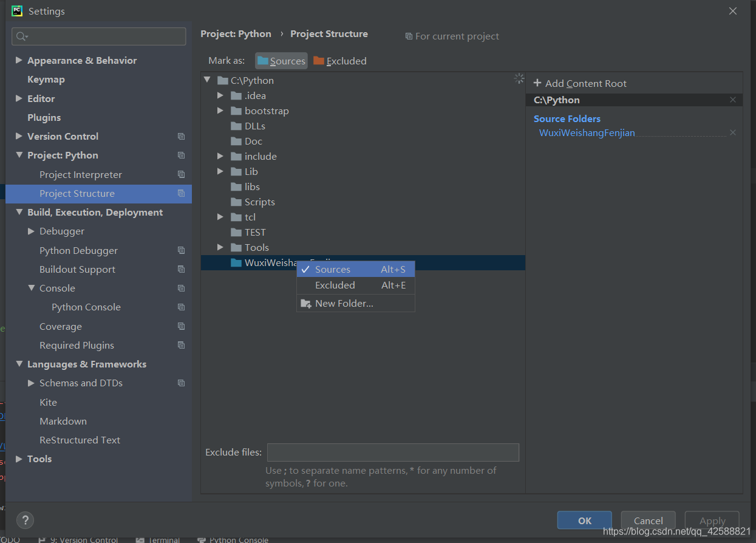The image size is (756, 543).
Task: Remove the C:\Python content root with X
Action: [733, 100]
